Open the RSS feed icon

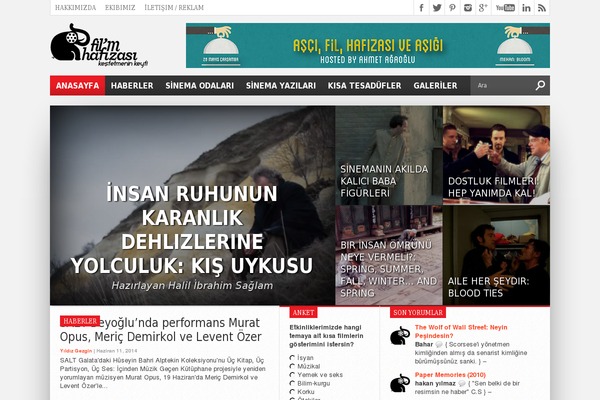[542, 8]
